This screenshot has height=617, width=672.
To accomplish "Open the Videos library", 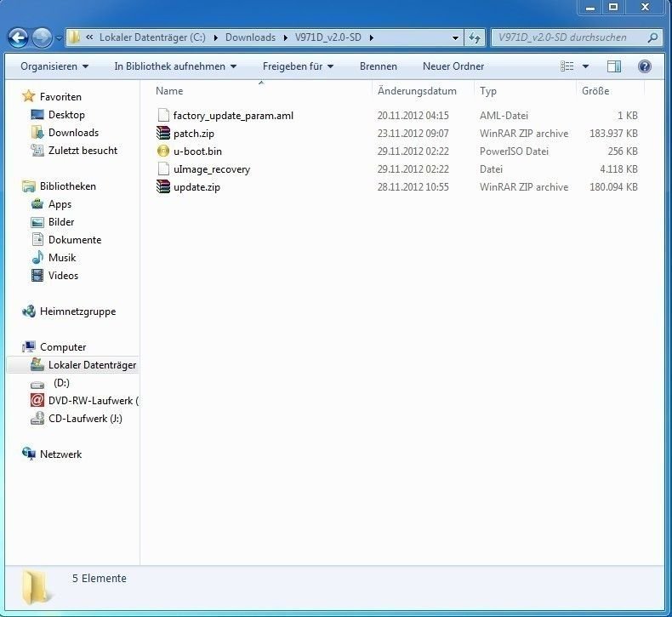I will (63, 276).
